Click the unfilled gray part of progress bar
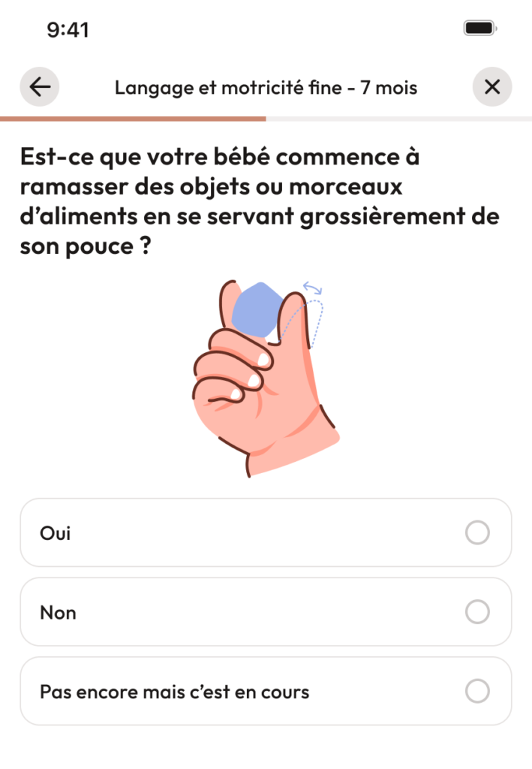The width and height of the screenshot is (532, 769). (x=398, y=119)
